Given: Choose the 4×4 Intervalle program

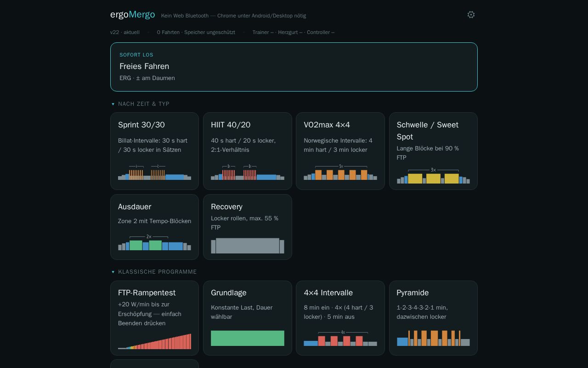Looking at the screenshot, I should (x=340, y=318).
